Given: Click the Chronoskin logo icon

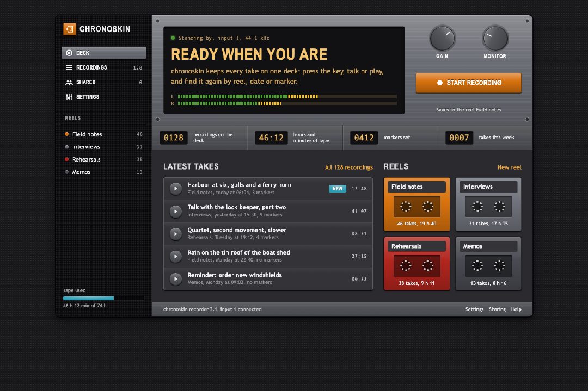Looking at the screenshot, I should coord(69,29).
